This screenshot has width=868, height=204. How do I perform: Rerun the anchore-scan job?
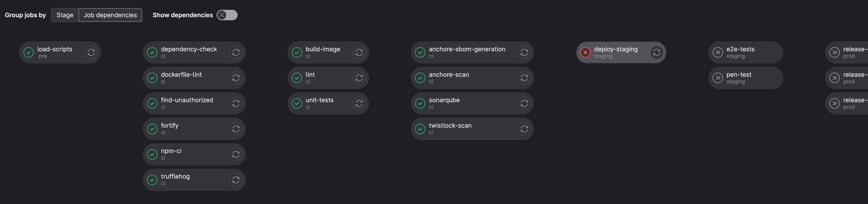524,78
